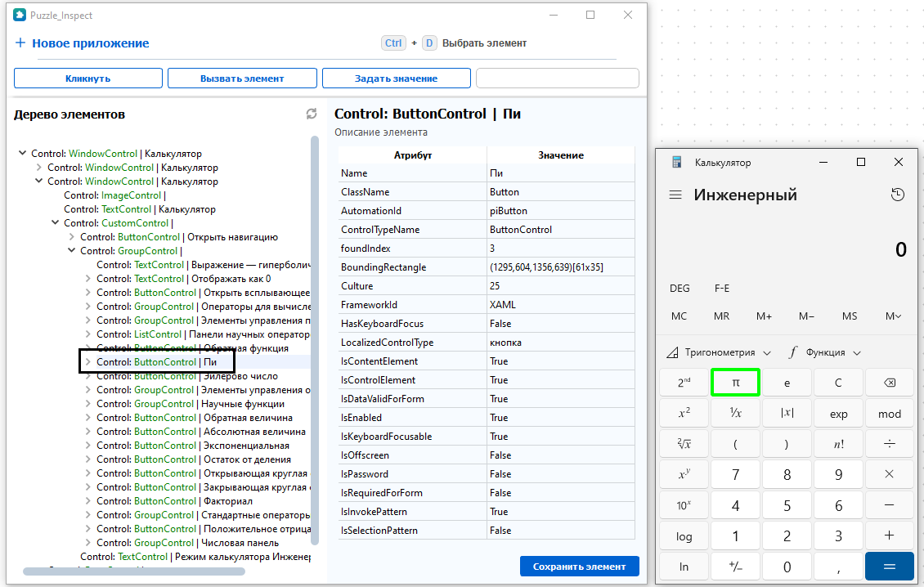The width and height of the screenshot is (924, 587).
Task: Click the pi button in calculator
Action: pyautogui.click(x=735, y=383)
